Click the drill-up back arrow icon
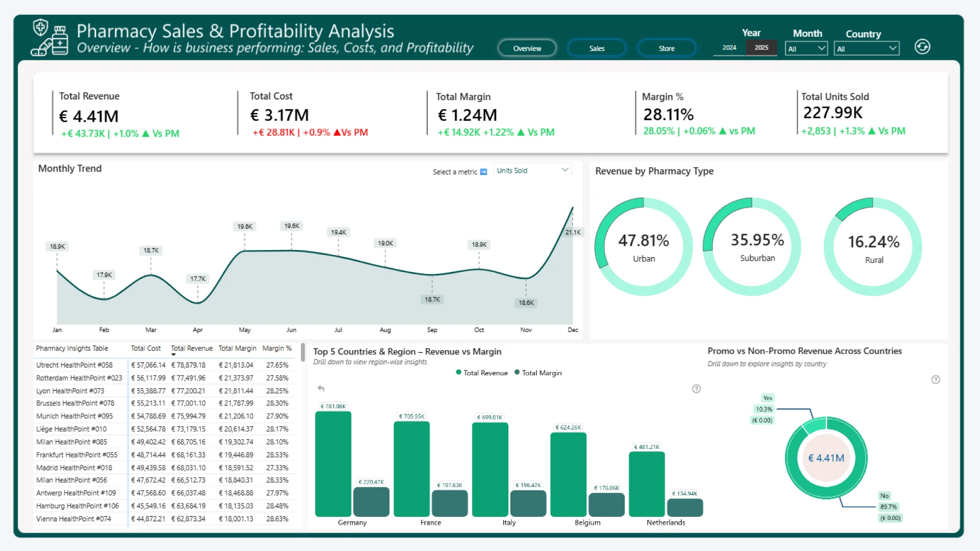This screenshot has width=980, height=551. point(321,389)
